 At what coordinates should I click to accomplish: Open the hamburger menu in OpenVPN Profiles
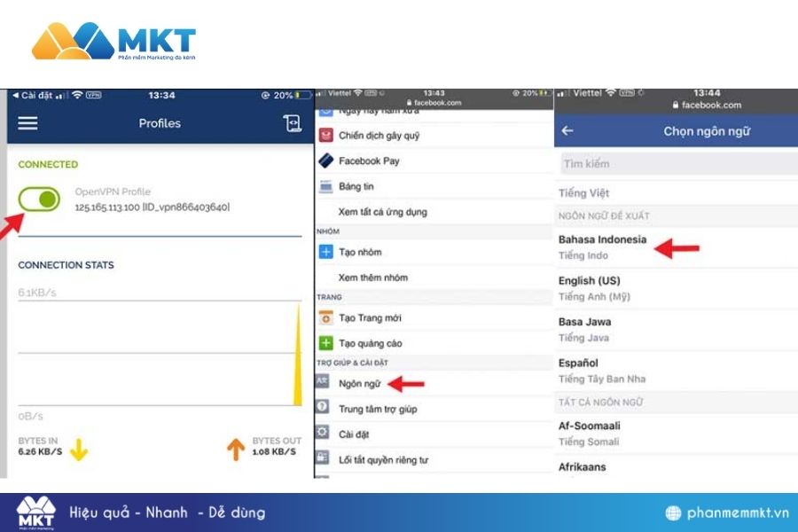27,122
